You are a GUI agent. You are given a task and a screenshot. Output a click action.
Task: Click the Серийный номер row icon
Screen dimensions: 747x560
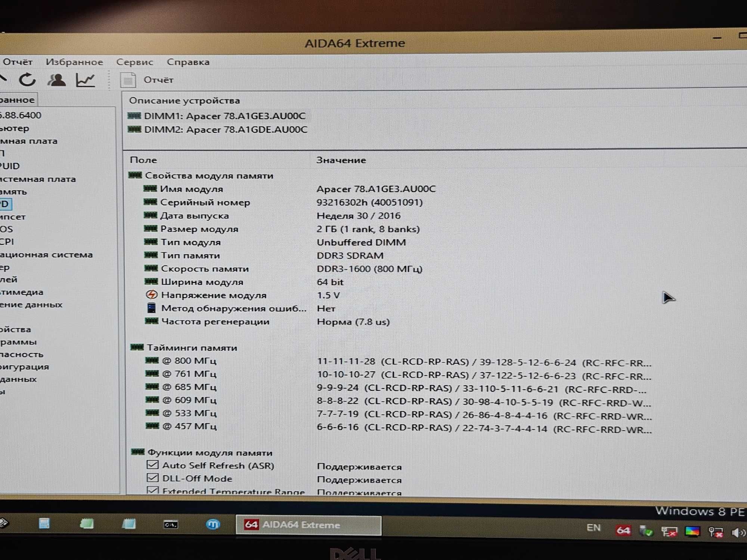point(150,202)
